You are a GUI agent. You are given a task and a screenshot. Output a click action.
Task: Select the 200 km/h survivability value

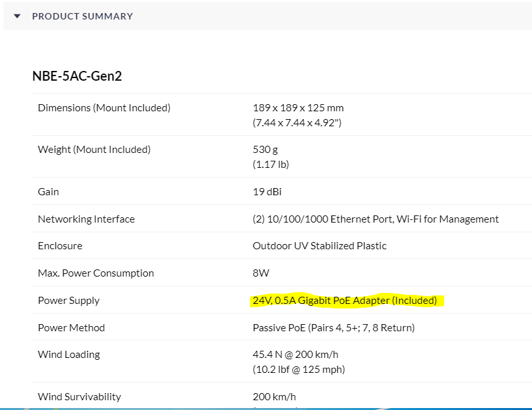tap(274, 397)
